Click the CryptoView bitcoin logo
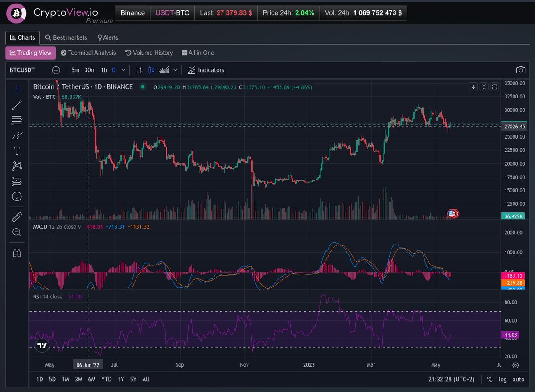 tap(16, 13)
